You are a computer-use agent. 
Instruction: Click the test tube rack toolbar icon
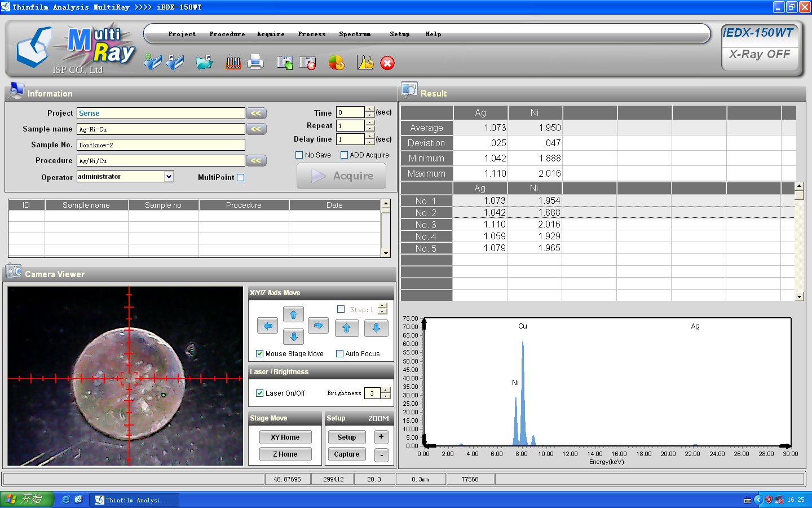[233, 63]
